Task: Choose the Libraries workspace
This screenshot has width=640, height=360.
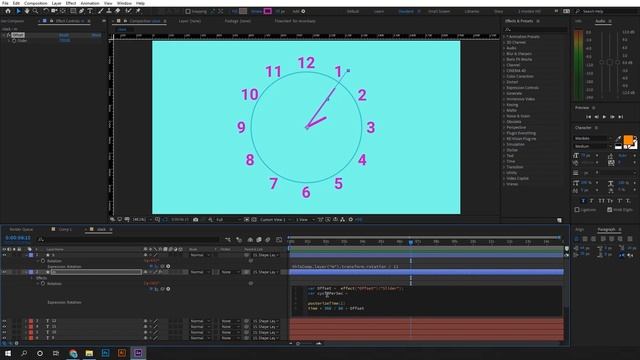Action: point(472,11)
